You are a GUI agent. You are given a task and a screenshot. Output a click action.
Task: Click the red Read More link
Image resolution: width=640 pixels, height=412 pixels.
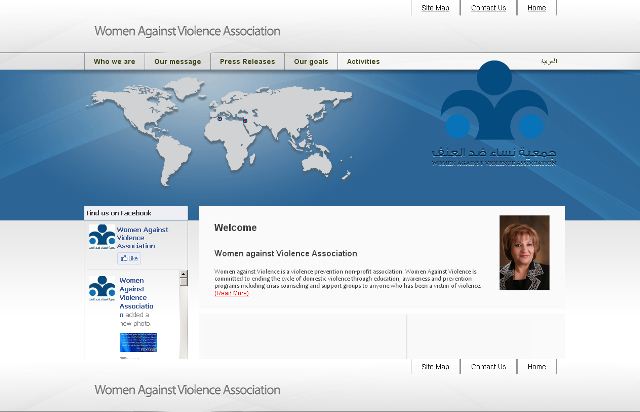click(231, 293)
